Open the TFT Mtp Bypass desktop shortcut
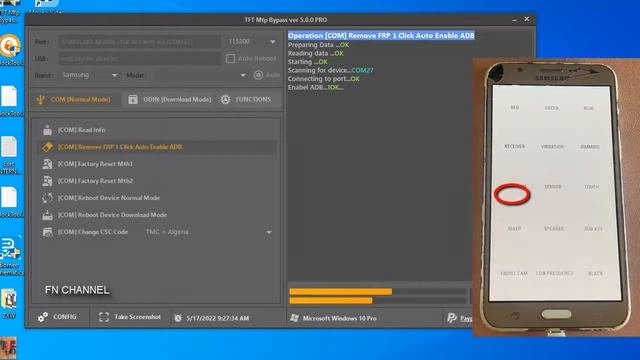The width and height of the screenshot is (640, 360). click(x=9, y=11)
